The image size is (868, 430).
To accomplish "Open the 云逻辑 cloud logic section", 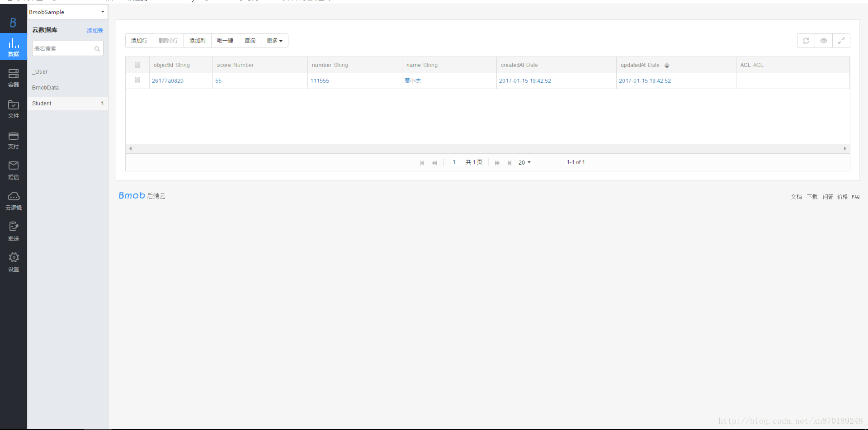I will point(14,201).
